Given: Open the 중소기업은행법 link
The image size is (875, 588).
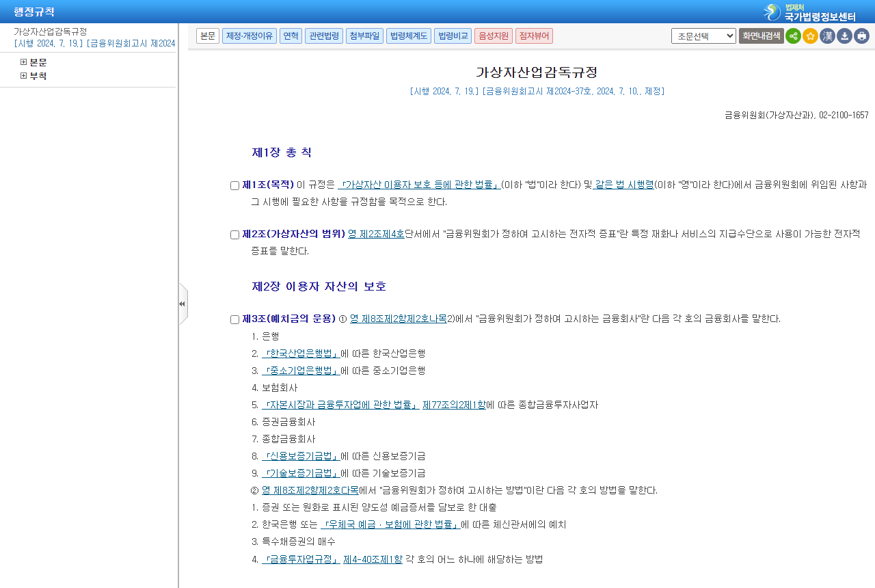Looking at the screenshot, I should (x=301, y=371).
